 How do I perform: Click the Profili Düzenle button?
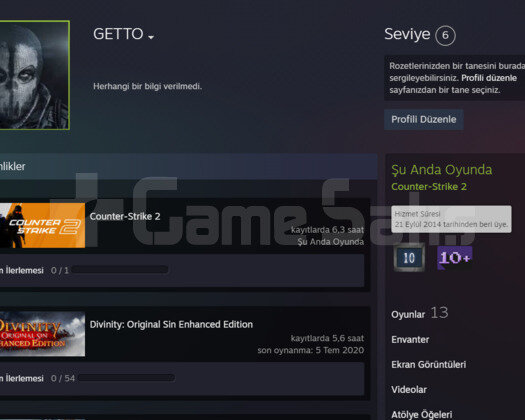[x=424, y=119]
